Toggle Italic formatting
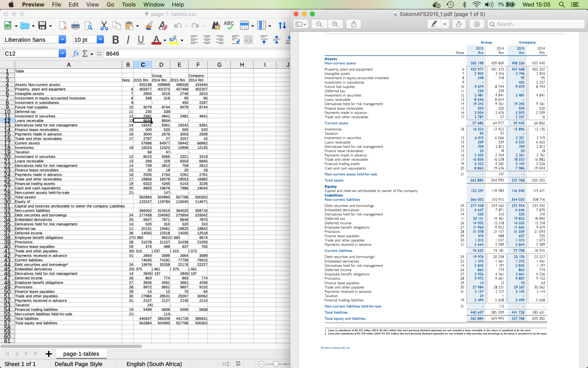Viewport: 588px width, 368px height. [x=128, y=40]
